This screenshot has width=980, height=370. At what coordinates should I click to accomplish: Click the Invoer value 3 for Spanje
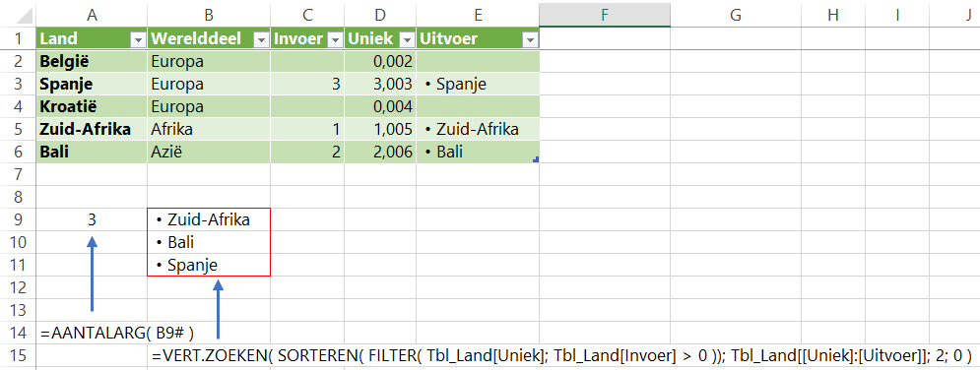pos(307,85)
